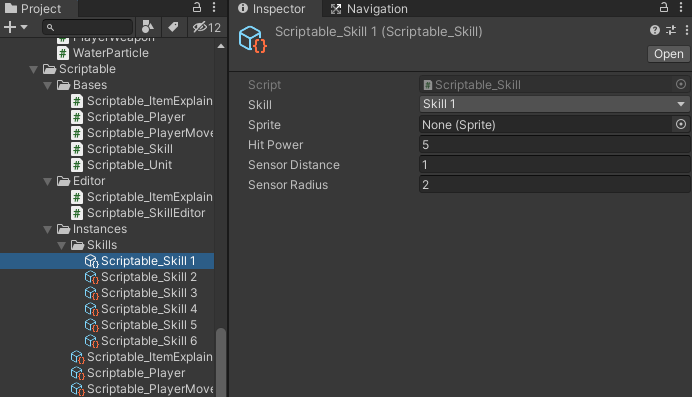The height and width of the screenshot is (397, 692).
Task: Click the Sprite object field None (Sprite)
Action: 545,124
